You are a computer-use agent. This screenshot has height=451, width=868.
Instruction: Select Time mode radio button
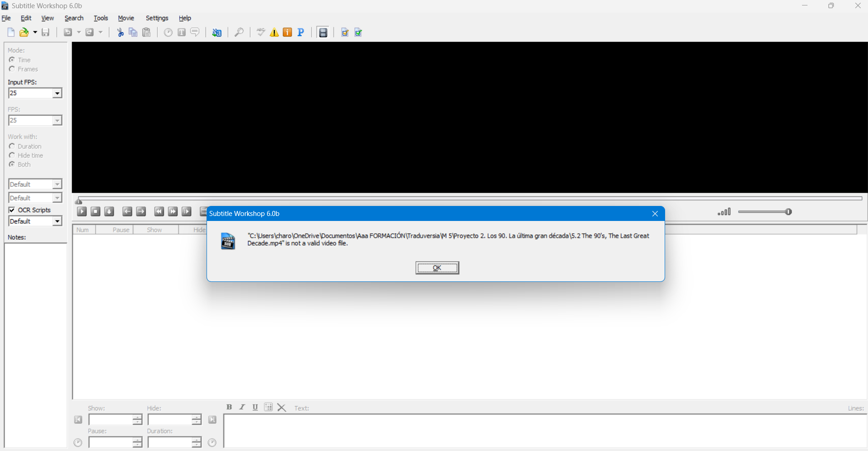12,60
